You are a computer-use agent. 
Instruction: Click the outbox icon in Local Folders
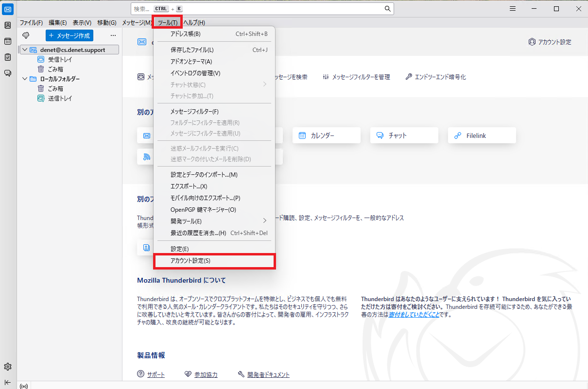coord(41,98)
